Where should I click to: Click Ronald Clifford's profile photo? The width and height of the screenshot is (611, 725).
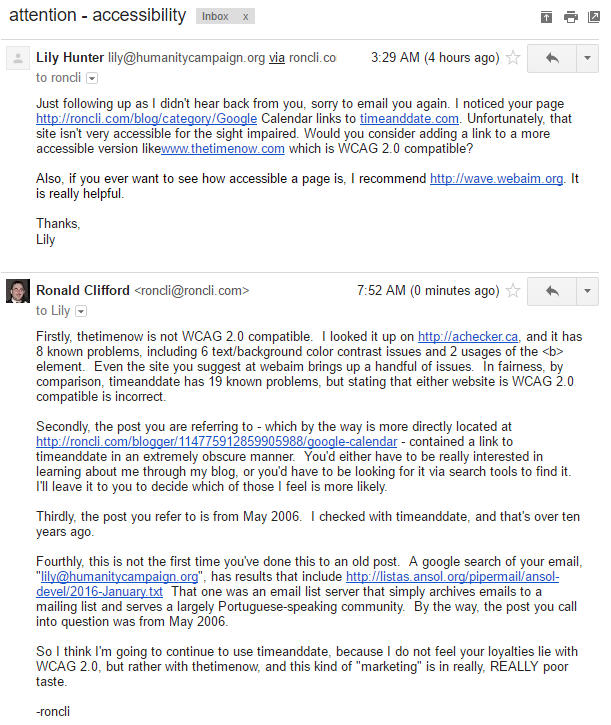click(18, 291)
